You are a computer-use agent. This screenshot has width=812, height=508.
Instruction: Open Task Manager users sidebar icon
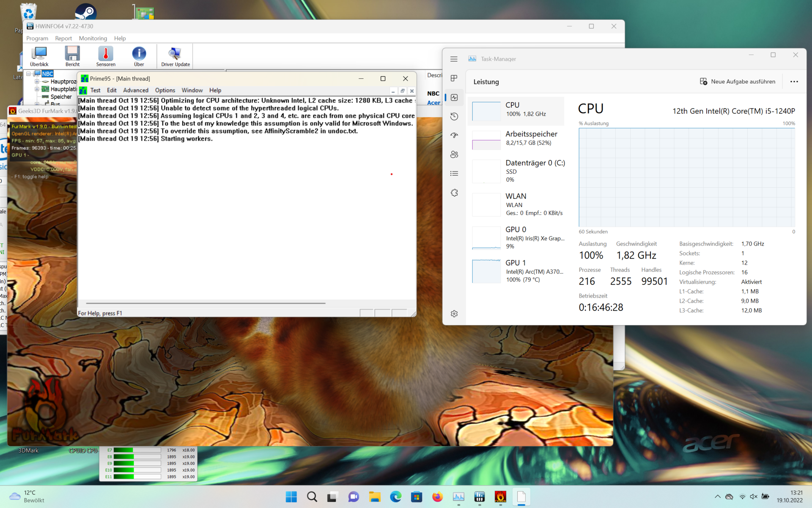[454, 155]
